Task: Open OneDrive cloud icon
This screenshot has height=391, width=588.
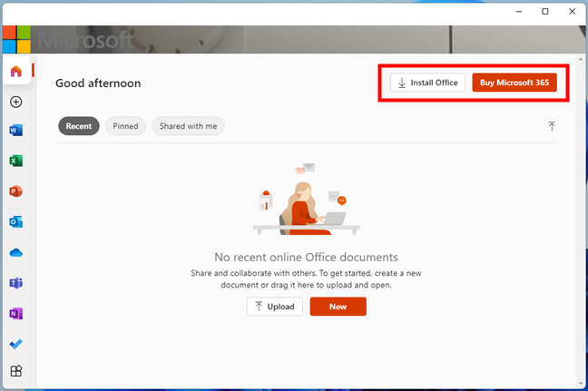Action: point(15,253)
